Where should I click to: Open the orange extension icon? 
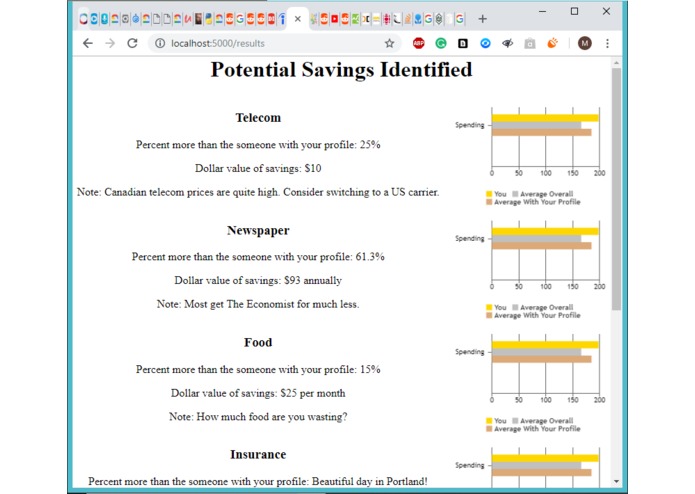(552, 43)
